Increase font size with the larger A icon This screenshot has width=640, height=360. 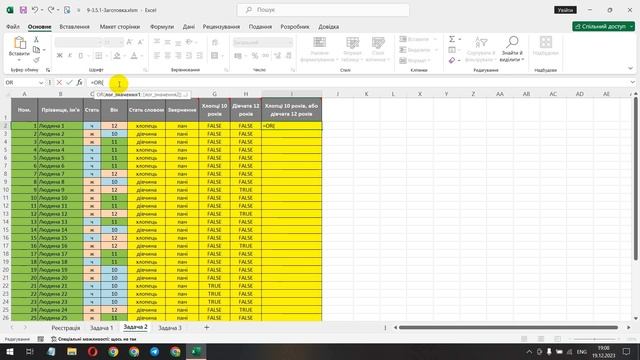[129, 42]
